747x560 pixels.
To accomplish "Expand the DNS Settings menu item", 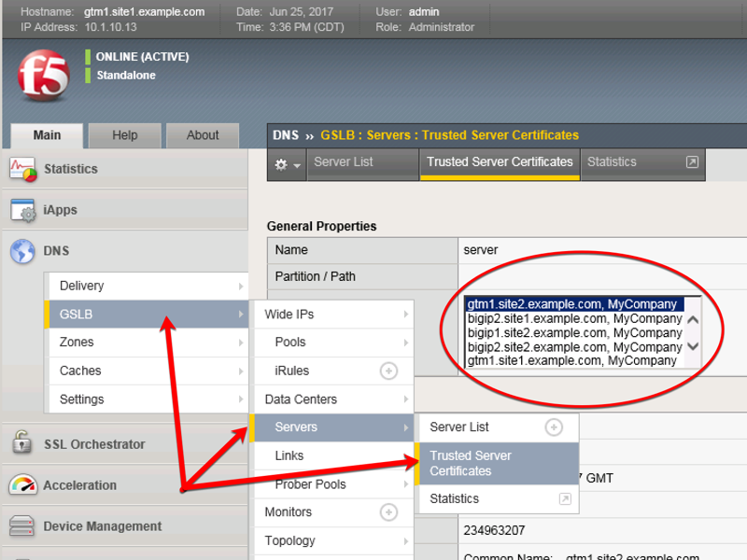I will [x=148, y=399].
